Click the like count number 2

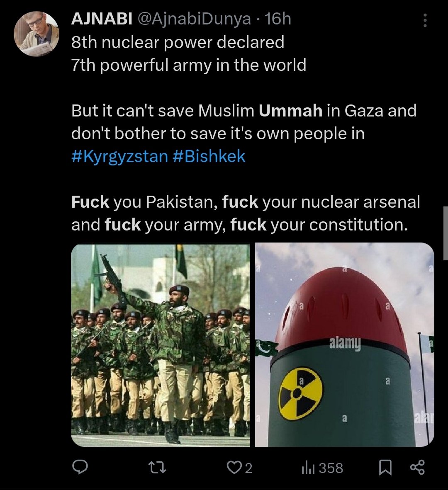(248, 468)
